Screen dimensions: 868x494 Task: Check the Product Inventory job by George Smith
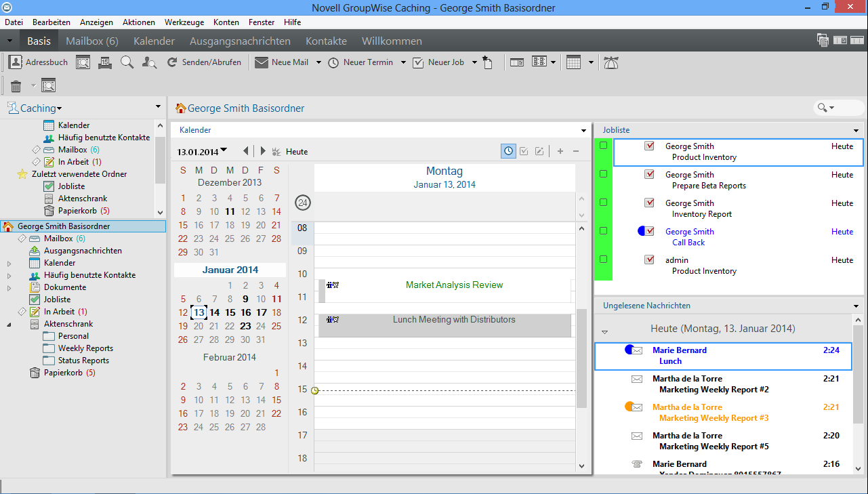(x=649, y=146)
